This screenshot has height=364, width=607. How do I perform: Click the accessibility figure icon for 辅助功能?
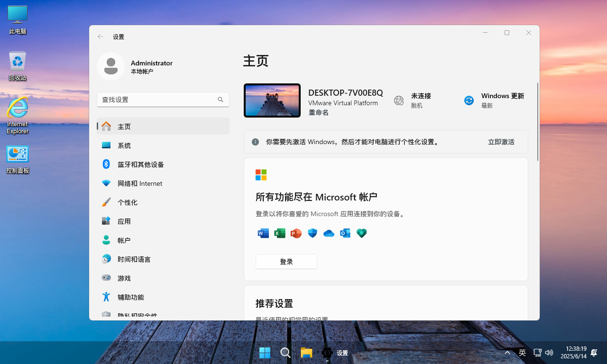pos(106,297)
